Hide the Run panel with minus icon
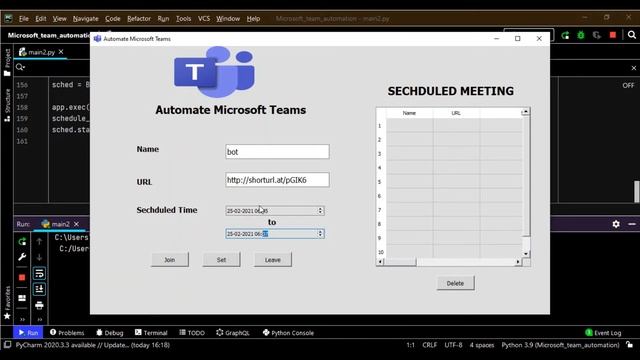 click(632, 224)
